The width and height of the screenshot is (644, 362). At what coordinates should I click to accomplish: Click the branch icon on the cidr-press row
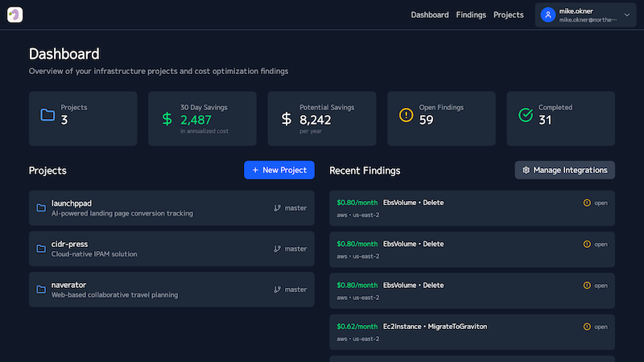coord(278,249)
